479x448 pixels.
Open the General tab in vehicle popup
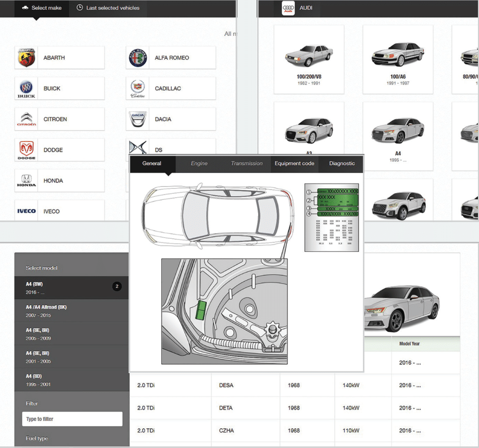point(152,164)
